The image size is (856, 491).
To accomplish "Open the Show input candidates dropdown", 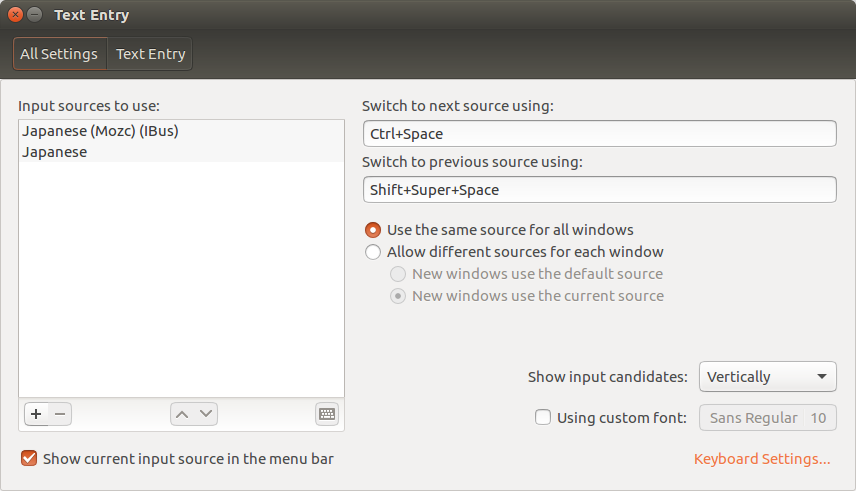I will point(767,377).
